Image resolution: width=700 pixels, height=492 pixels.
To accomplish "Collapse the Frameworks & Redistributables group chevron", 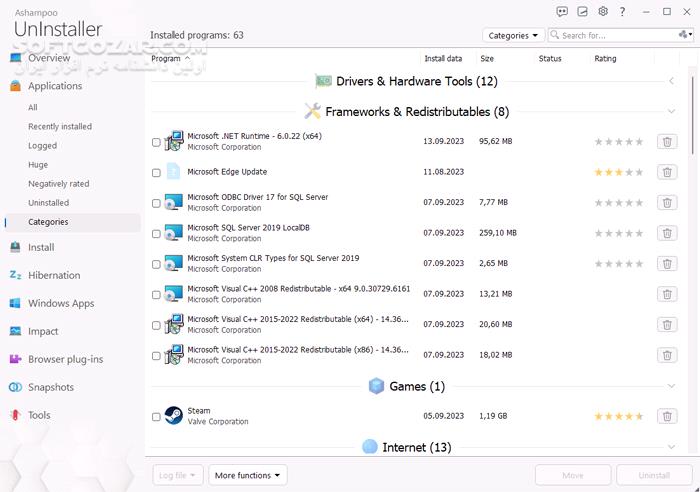I will [x=671, y=111].
